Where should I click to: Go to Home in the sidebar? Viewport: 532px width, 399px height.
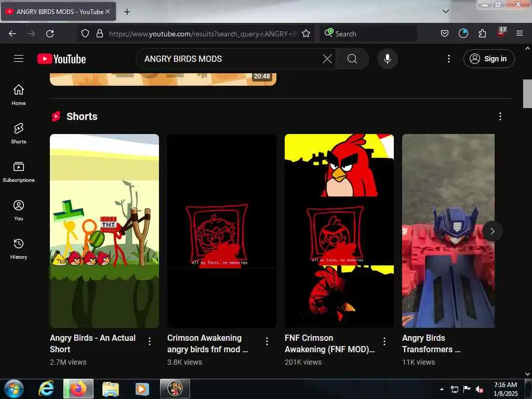click(x=19, y=95)
